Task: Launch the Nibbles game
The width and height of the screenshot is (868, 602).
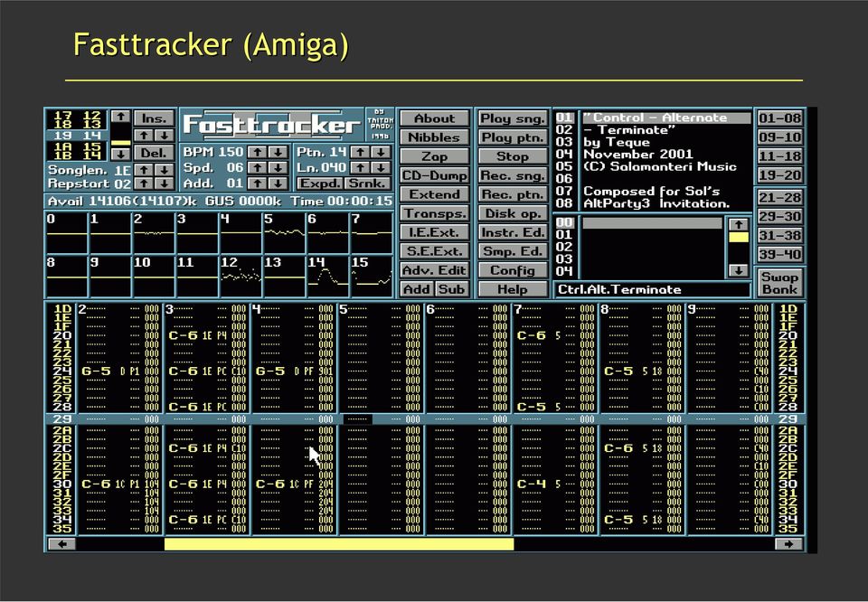Action: (x=435, y=137)
